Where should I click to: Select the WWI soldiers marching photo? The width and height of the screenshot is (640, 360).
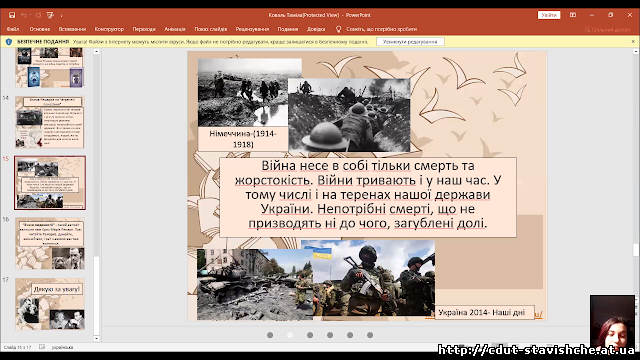(x=243, y=93)
